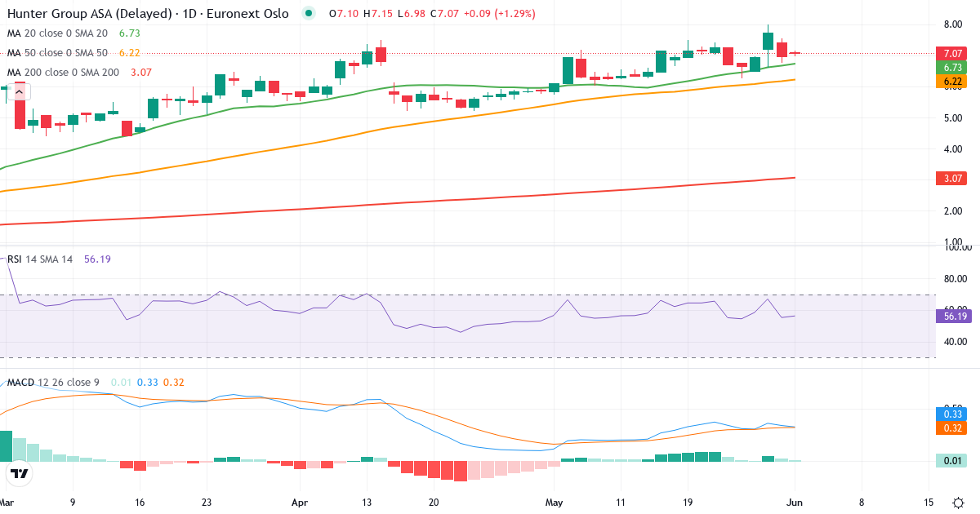The width and height of the screenshot is (980, 514).
Task: Click the 15 date axis label
Action: pos(929,502)
